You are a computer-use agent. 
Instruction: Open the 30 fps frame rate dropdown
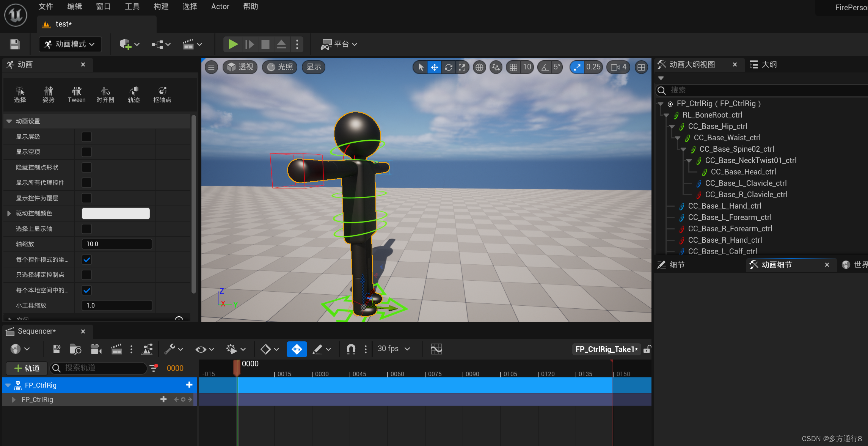pos(394,349)
